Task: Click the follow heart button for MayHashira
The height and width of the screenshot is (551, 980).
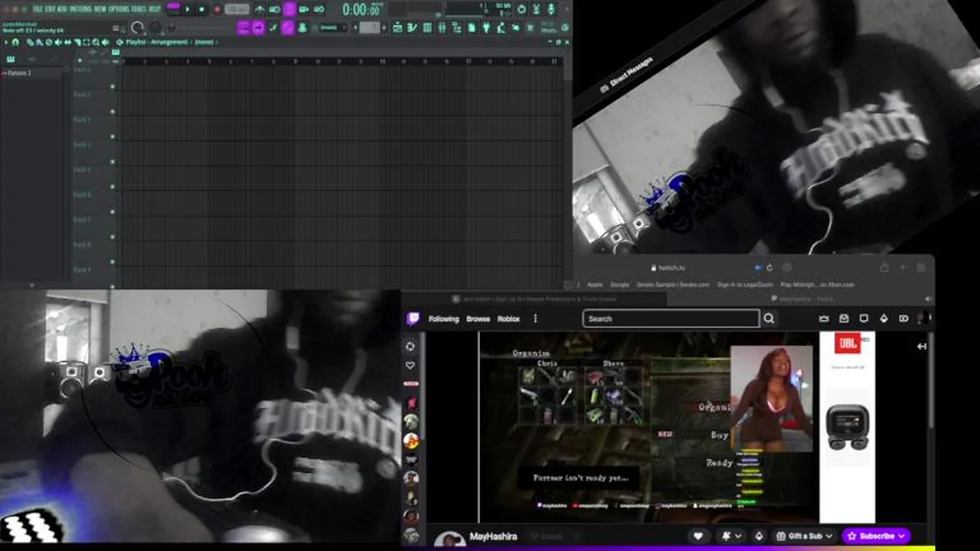Action: [x=697, y=536]
